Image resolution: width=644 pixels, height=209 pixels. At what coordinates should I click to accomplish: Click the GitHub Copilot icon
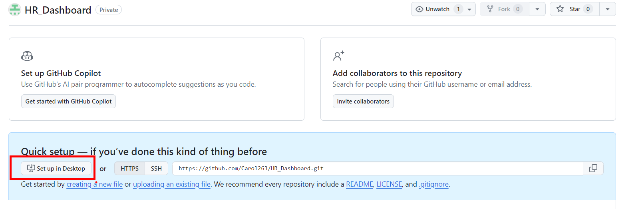pos(27,56)
